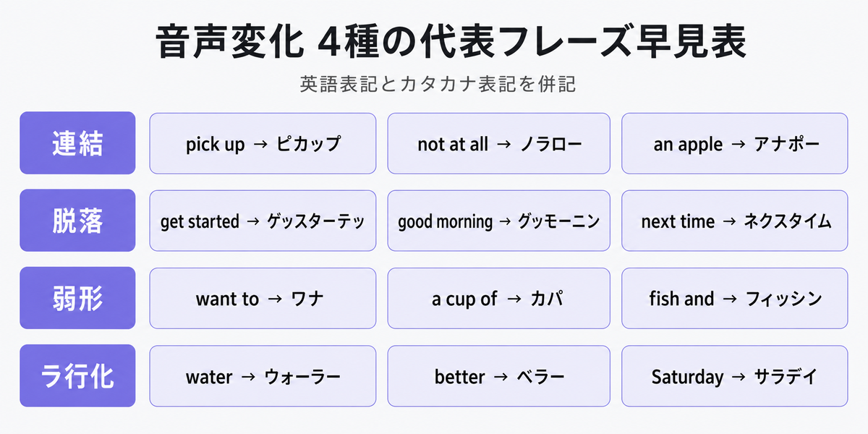Image resolution: width=868 pixels, height=434 pixels.
Task: Click the pick up → ピカップ card
Action: click(x=263, y=143)
